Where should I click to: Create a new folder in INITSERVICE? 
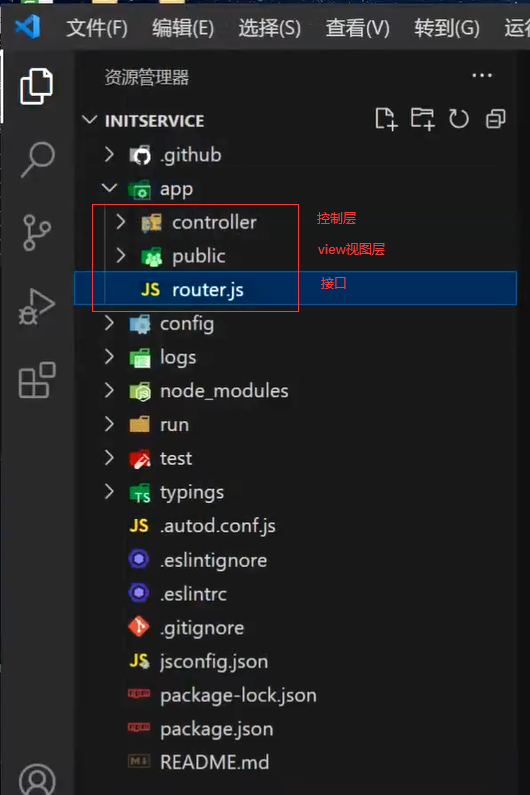point(422,120)
